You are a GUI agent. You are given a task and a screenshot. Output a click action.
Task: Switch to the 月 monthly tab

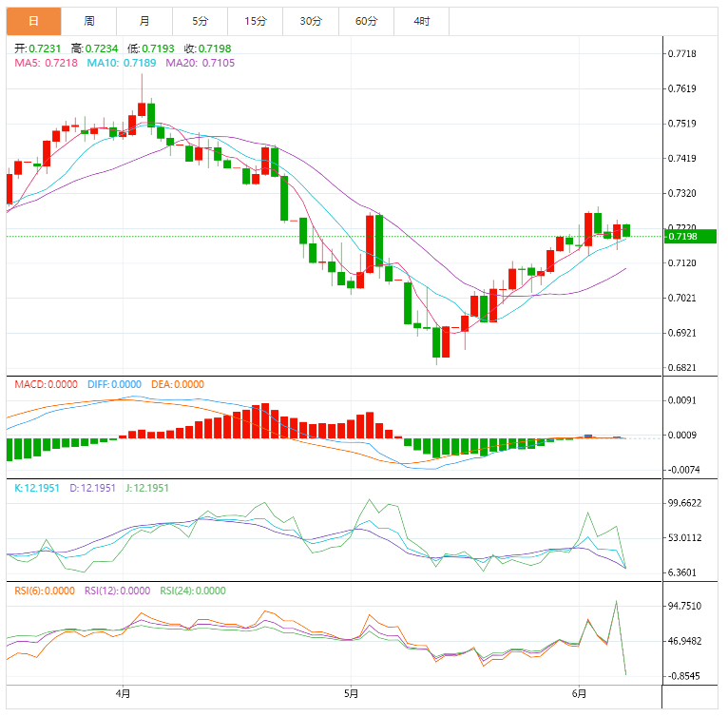pyautogui.click(x=144, y=21)
